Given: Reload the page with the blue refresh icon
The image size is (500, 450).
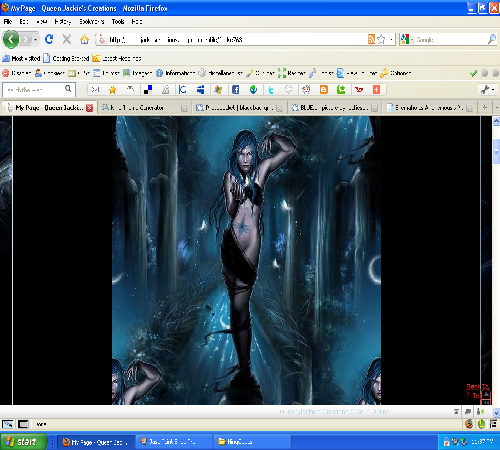Looking at the screenshot, I should pyautogui.click(x=49, y=39).
